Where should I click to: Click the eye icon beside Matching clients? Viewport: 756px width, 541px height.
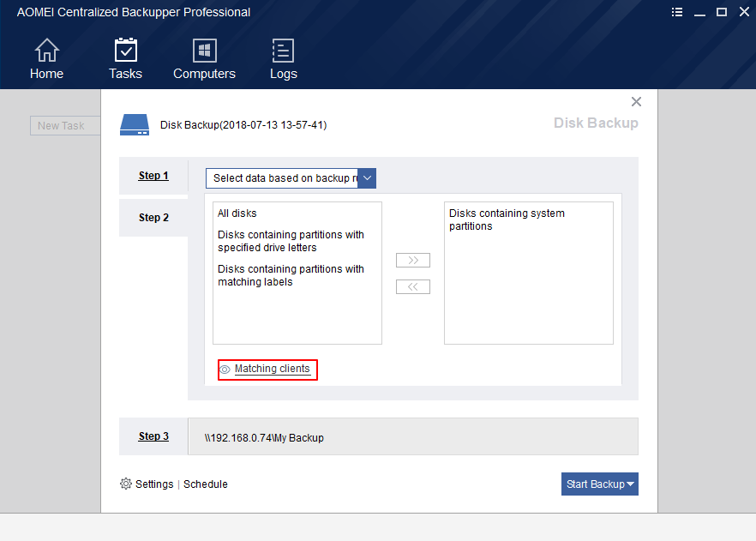(225, 370)
